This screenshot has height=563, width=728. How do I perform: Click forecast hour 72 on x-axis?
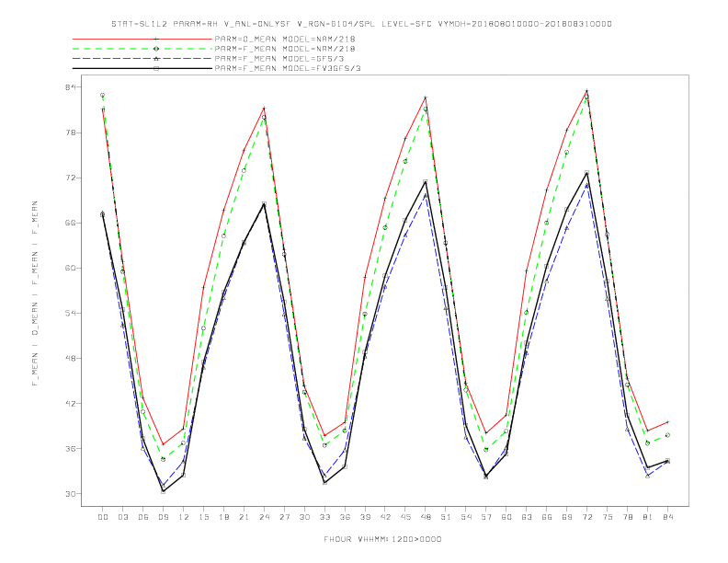[586, 517]
